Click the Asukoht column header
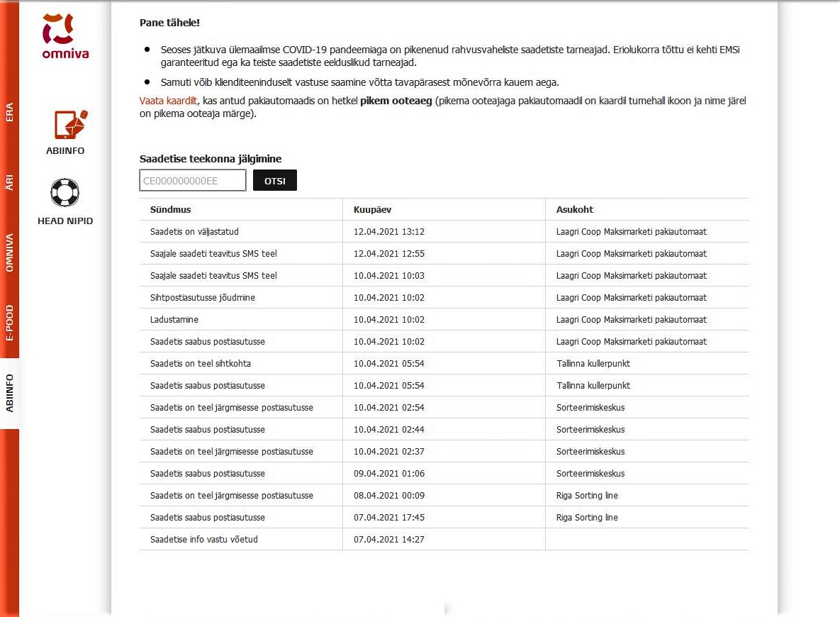The height and width of the screenshot is (617, 840). [x=574, y=210]
